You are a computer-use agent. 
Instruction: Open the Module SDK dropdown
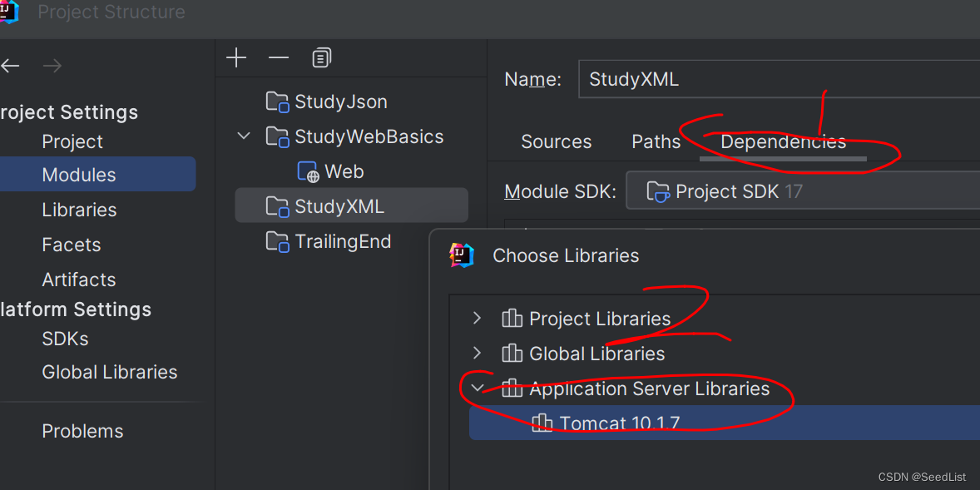[x=803, y=191]
